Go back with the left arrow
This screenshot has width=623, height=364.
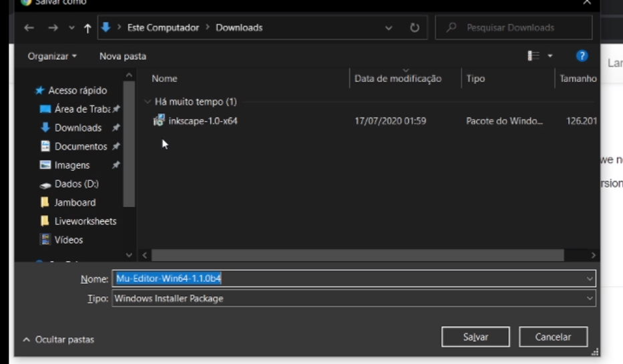[29, 28]
